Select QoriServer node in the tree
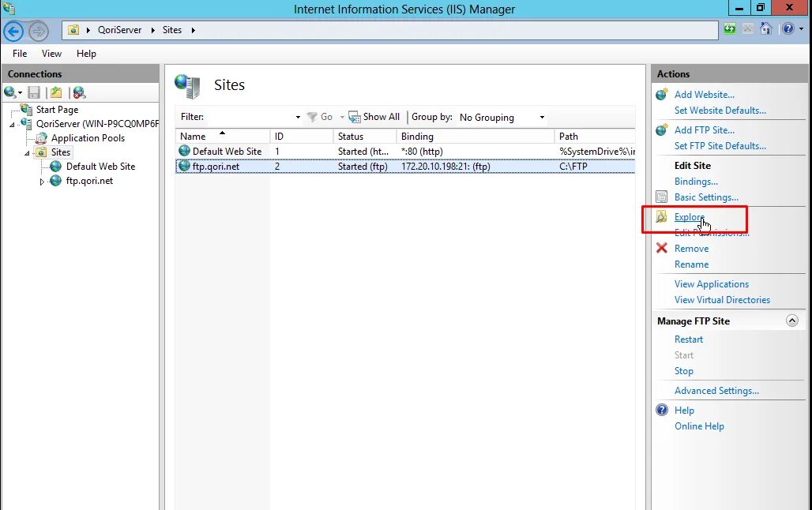Viewport: 812px width, 510px height. pyautogui.click(x=97, y=124)
